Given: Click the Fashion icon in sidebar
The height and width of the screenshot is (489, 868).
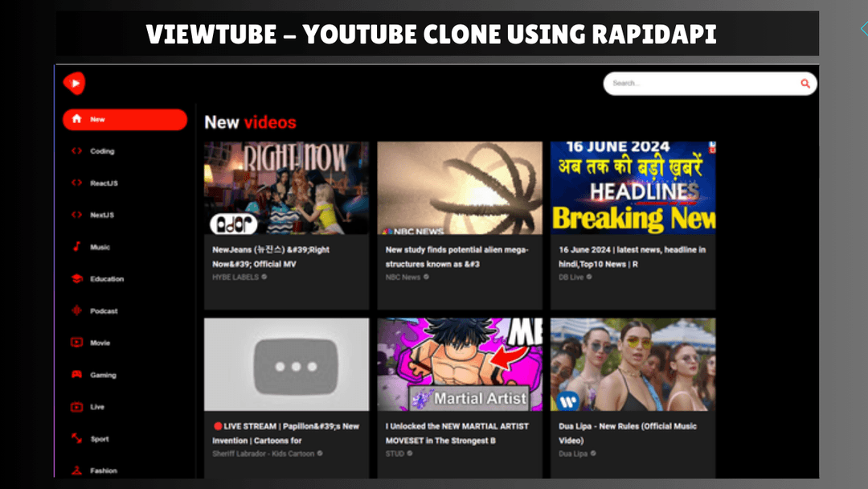Looking at the screenshot, I should 76,471.
